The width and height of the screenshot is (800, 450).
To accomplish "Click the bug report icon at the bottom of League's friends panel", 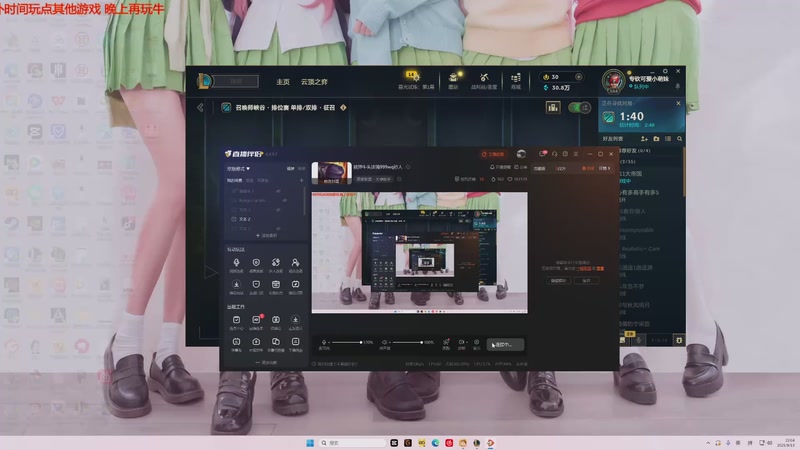I will click(x=679, y=340).
